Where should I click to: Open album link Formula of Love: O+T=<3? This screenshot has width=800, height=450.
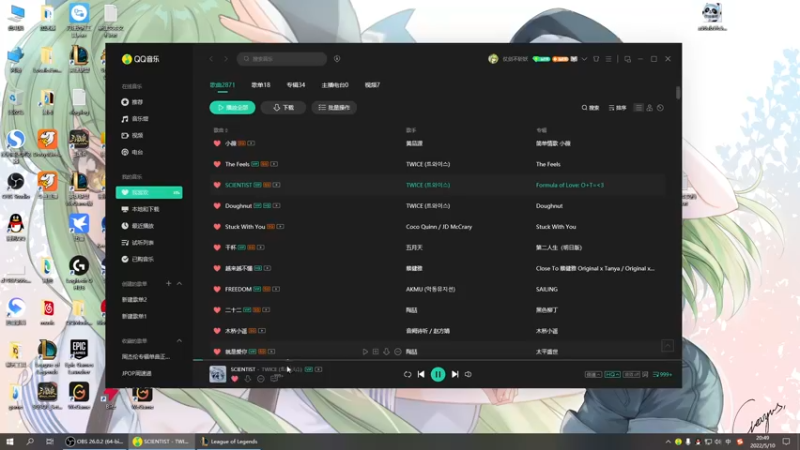coord(569,185)
